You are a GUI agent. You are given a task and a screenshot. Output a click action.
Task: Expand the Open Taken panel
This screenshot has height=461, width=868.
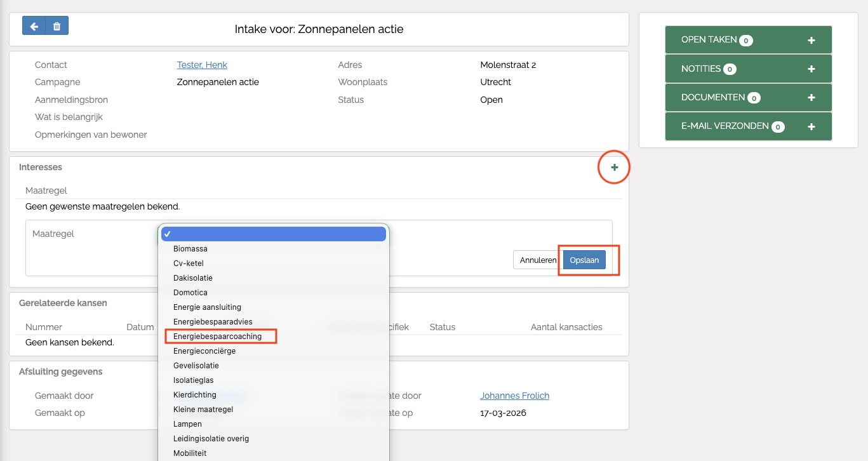click(708, 40)
